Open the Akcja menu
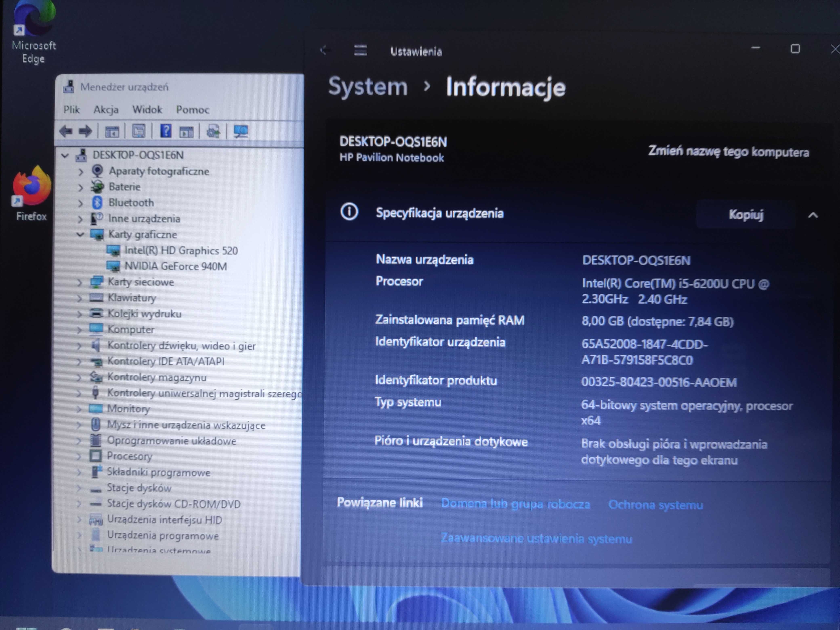Screen dimensions: 840x630 coord(106,110)
